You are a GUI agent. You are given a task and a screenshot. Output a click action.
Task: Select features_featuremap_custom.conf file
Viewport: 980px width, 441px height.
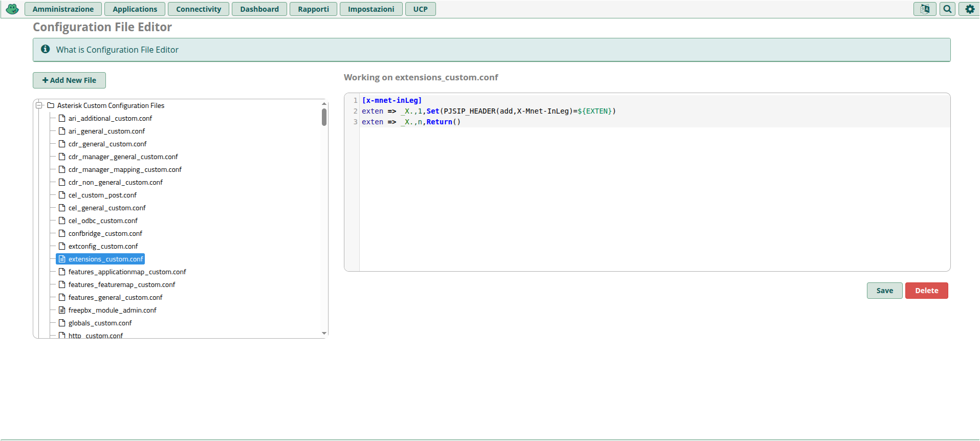(122, 284)
